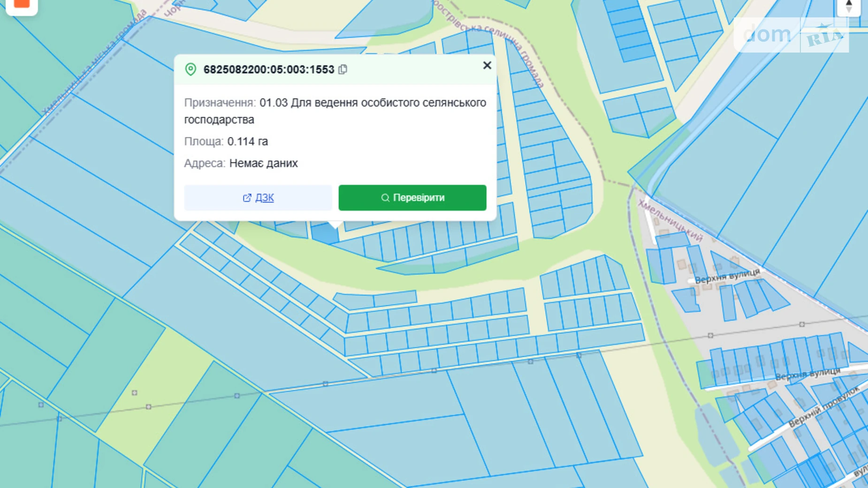Click the green location pin icon
The height and width of the screenshot is (488, 868).
point(190,69)
